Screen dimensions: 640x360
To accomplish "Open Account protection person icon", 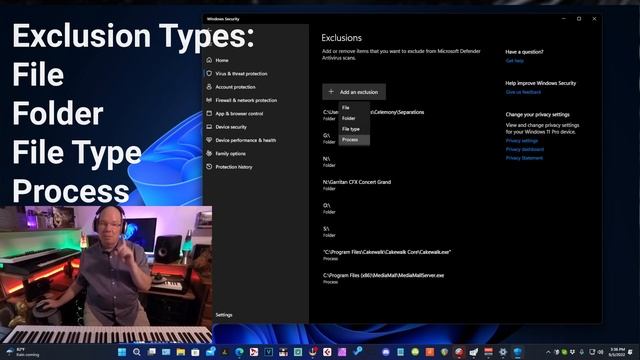I will (x=209, y=87).
